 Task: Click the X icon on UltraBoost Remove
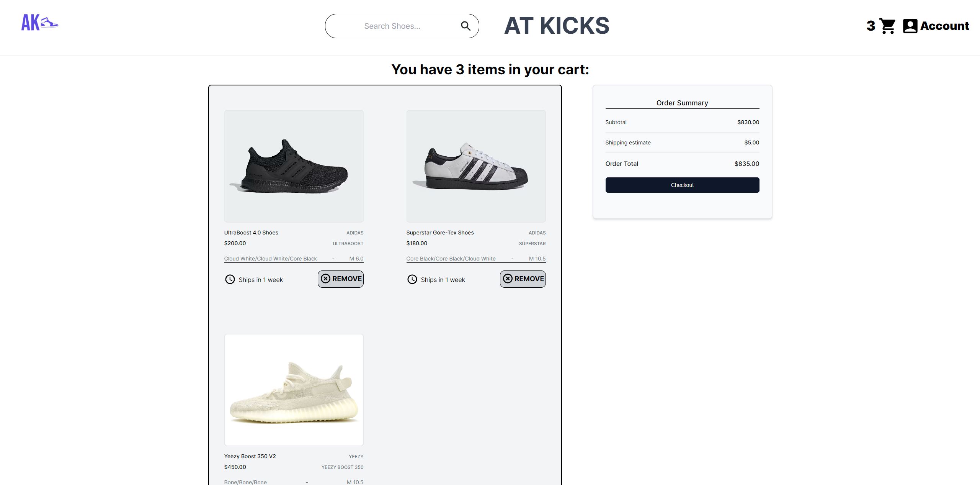coord(325,279)
